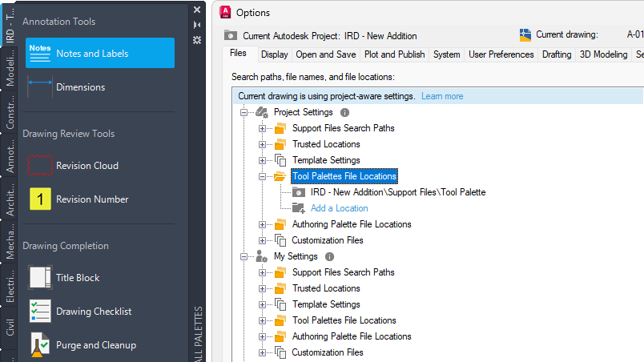The image size is (644, 362).
Task: Switch to the Annot... palette tab
Action: 8,156
